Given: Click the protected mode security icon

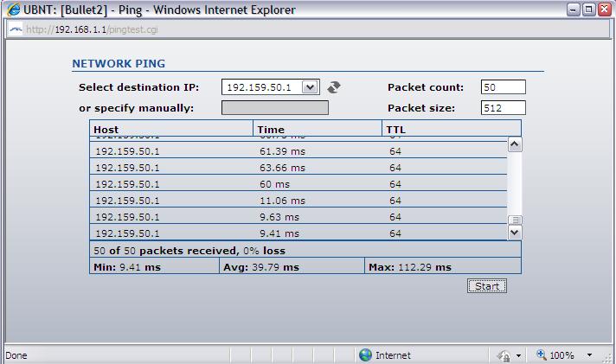Looking at the screenshot, I should click(x=504, y=355).
